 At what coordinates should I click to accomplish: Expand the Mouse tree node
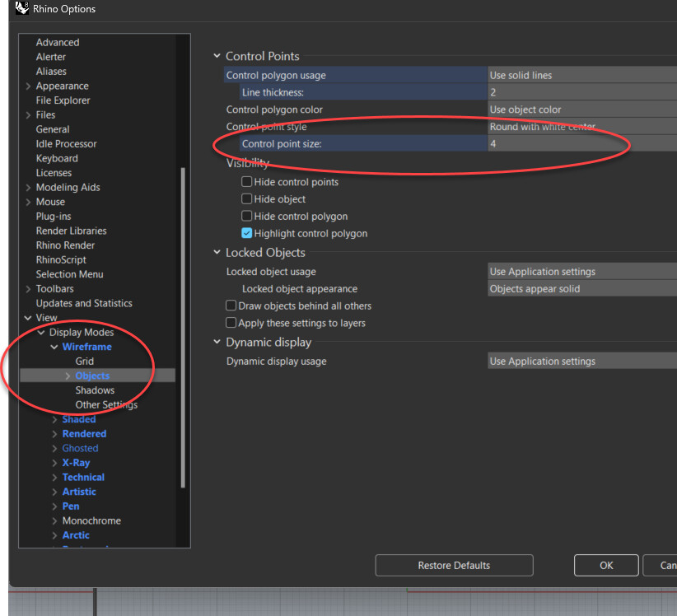(x=29, y=202)
